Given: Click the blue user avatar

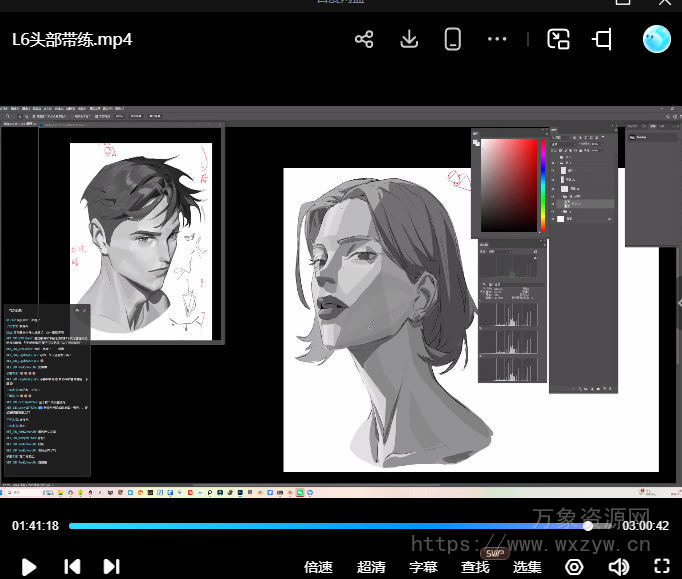Looking at the screenshot, I should click(x=656, y=39).
